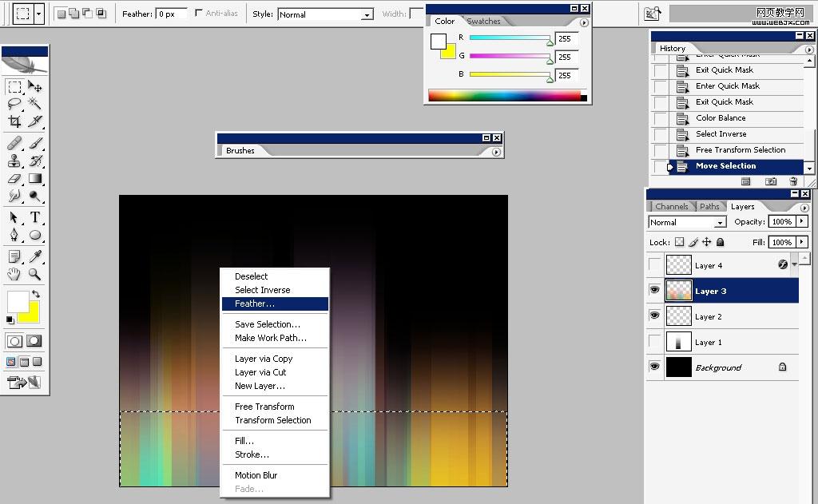Select the Hand tool

(14, 274)
